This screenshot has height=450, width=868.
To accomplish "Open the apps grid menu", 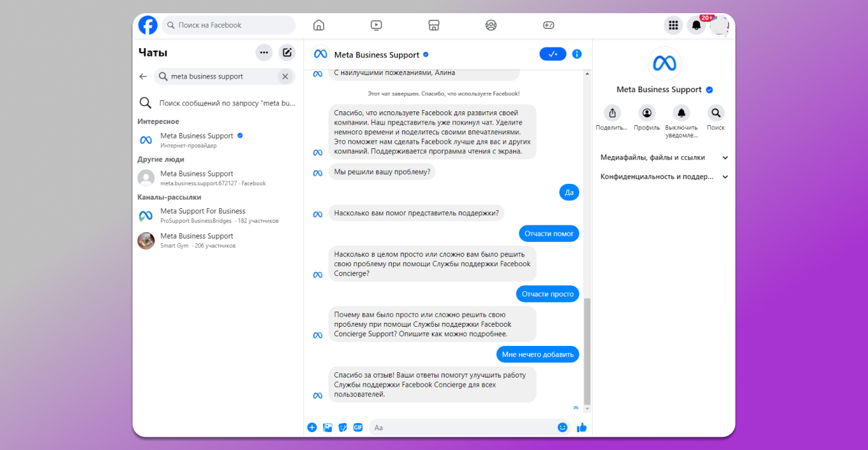I will click(x=673, y=25).
